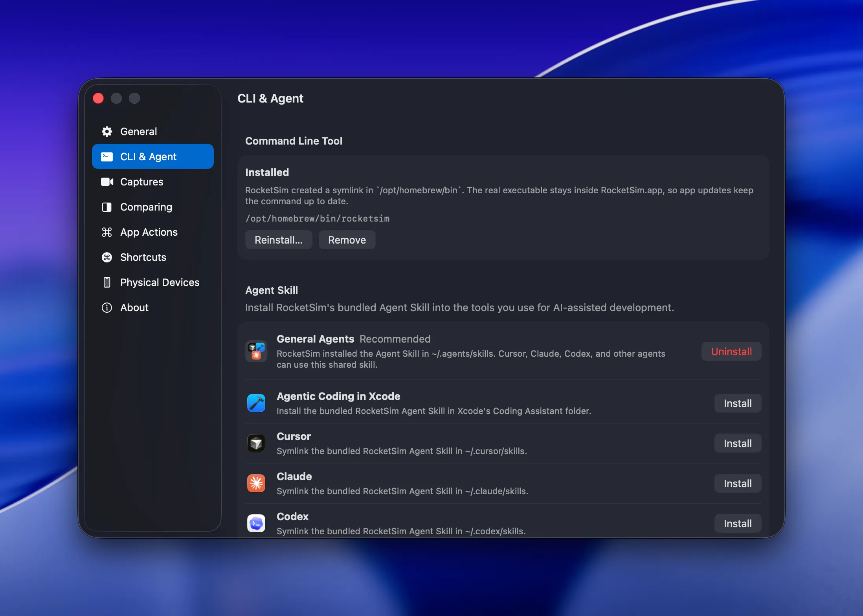Click the About info icon
Image resolution: width=863 pixels, height=616 pixels.
[x=107, y=308]
